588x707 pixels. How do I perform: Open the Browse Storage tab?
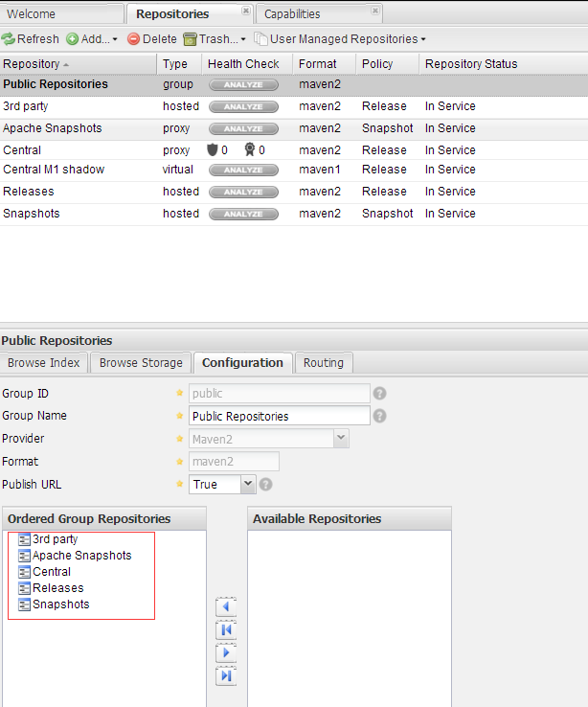point(141,363)
